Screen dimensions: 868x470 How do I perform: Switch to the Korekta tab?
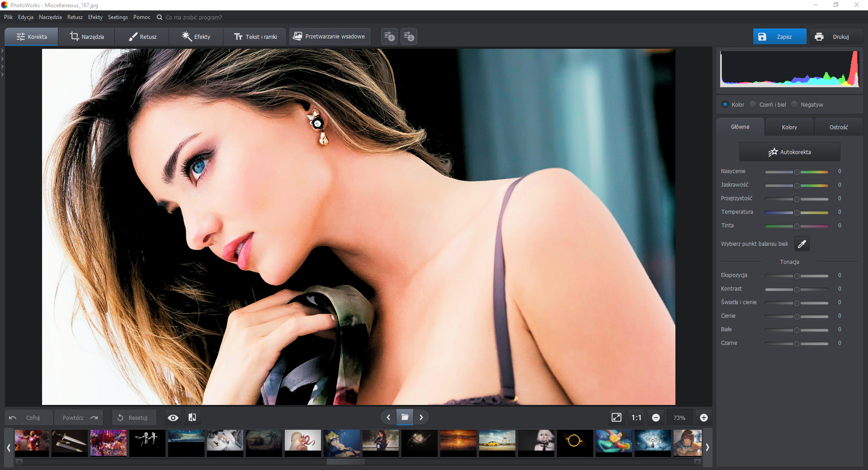[31, 37]
